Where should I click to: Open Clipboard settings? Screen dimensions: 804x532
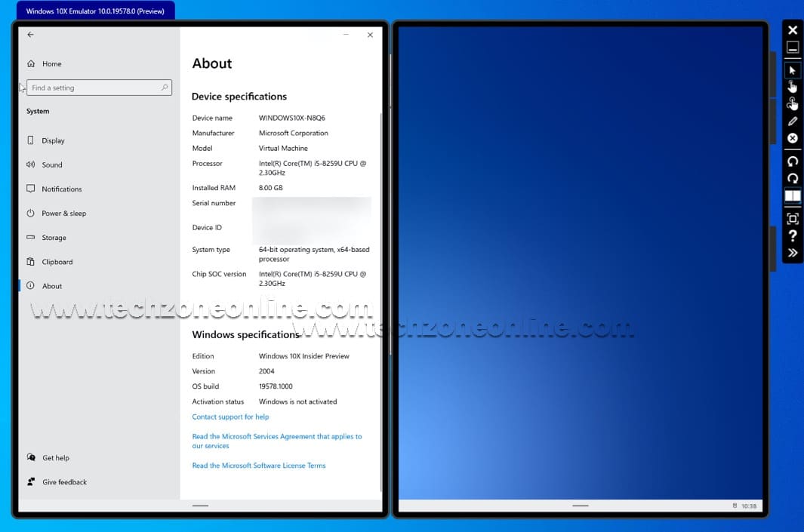click(x=57, y=262)
